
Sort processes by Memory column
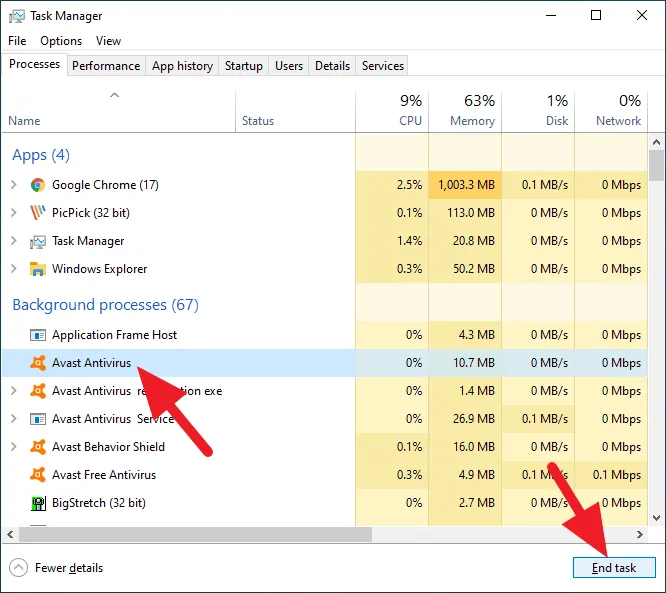(x=465, y=111)
